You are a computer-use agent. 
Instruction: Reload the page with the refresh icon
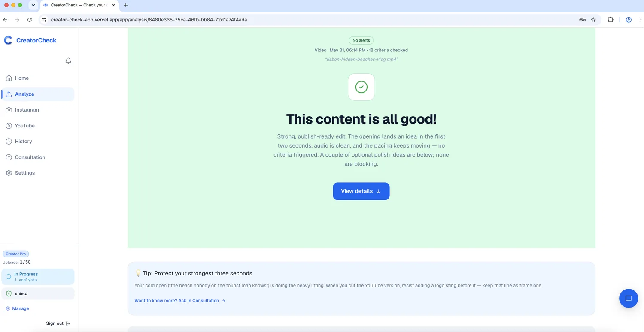[x=30, y=20]
